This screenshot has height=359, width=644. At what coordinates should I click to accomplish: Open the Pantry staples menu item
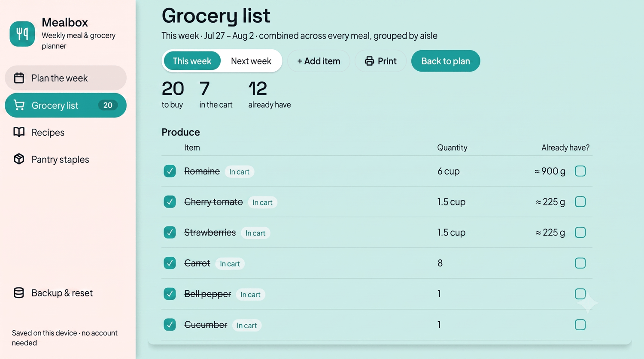click(x=66, y=159)
